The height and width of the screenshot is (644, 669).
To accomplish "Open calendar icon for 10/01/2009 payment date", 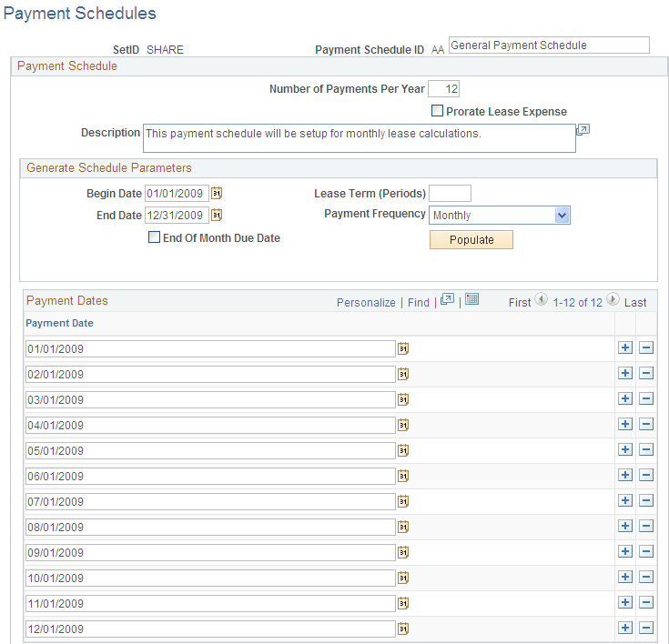I will (403, 578).
